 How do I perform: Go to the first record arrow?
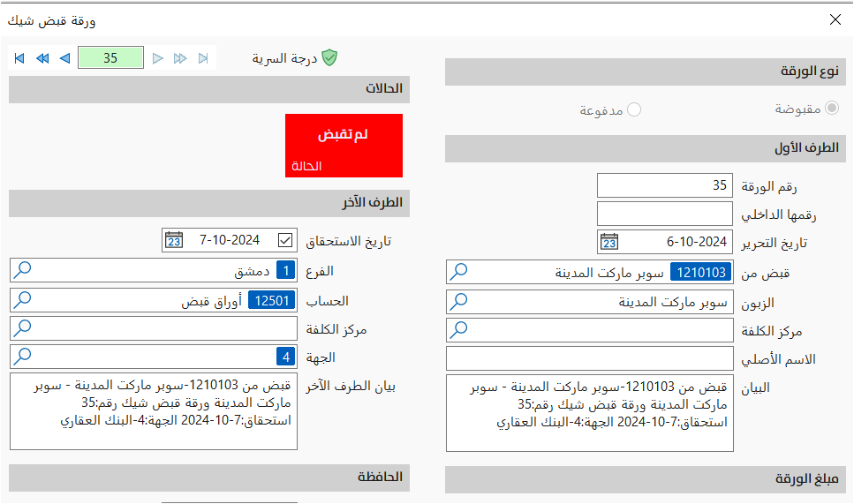click(19, 58)
